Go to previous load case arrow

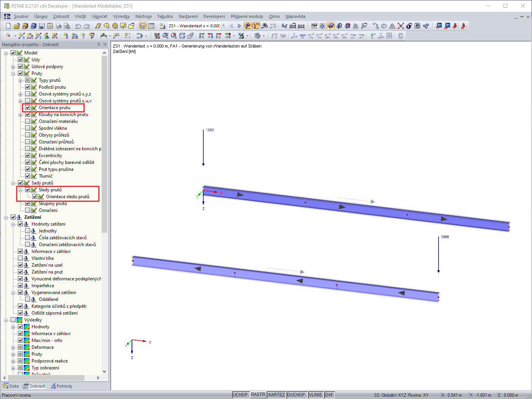[231, 26]
